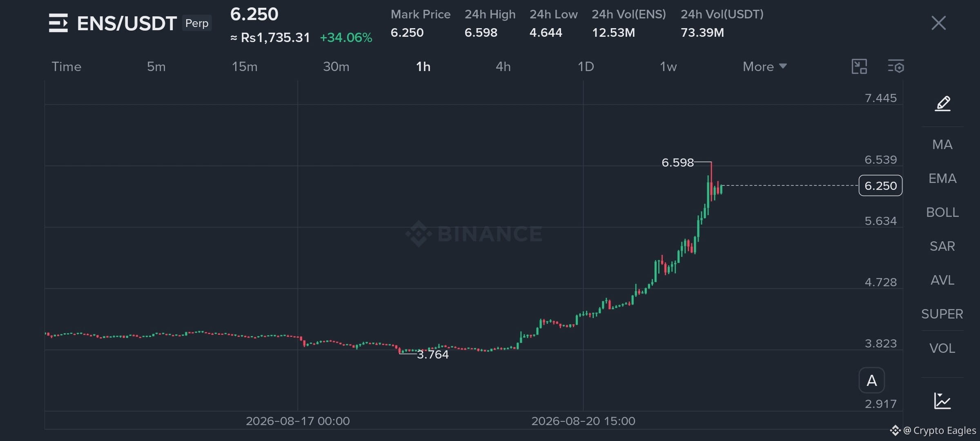The width and height of the screenshot is (980, 441).
Task: Select the 15m timeframe
Action: coord(245,67)
